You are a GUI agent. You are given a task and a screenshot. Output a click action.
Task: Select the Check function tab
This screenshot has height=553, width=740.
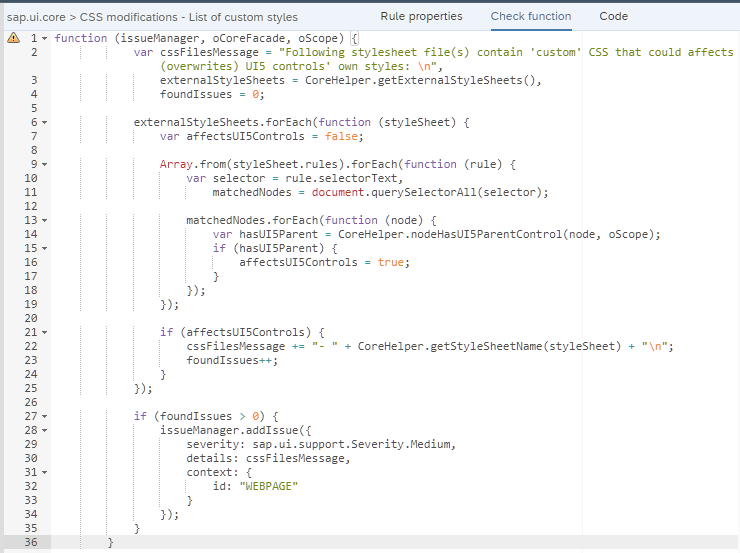pos(530,16)
